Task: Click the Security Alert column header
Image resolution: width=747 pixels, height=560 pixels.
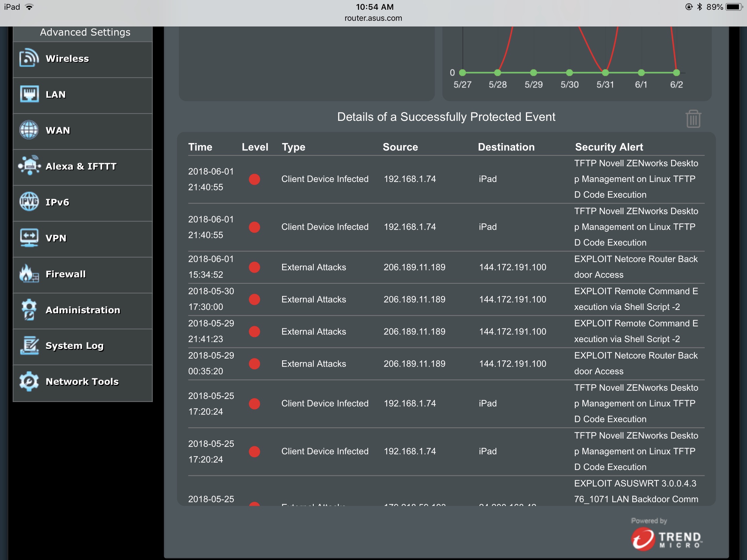Action: (x=609, y=147)
